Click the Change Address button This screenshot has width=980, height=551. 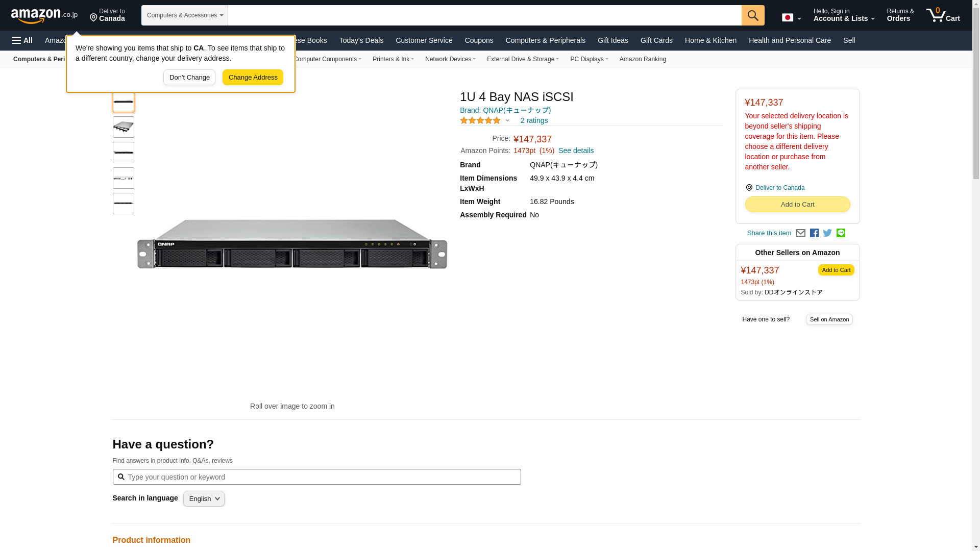tap(253, 78)
